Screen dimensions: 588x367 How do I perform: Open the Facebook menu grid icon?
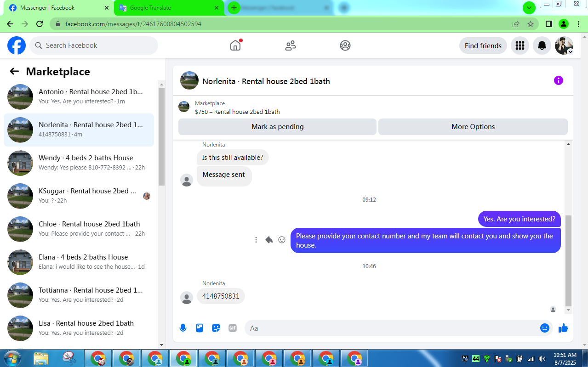520,45
